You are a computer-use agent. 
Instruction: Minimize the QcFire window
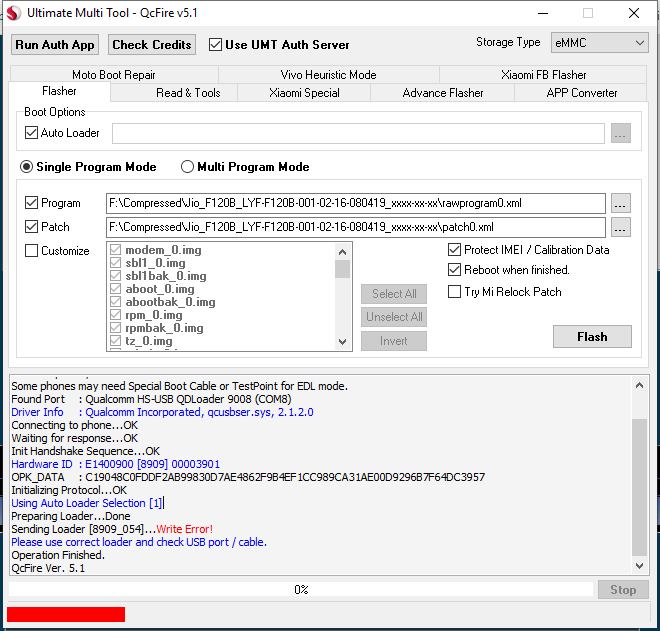[x=543, y=13]
